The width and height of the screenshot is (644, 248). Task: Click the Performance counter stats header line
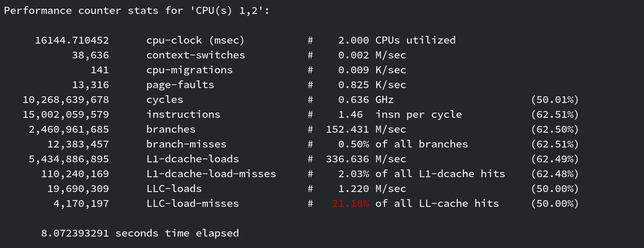137,11
